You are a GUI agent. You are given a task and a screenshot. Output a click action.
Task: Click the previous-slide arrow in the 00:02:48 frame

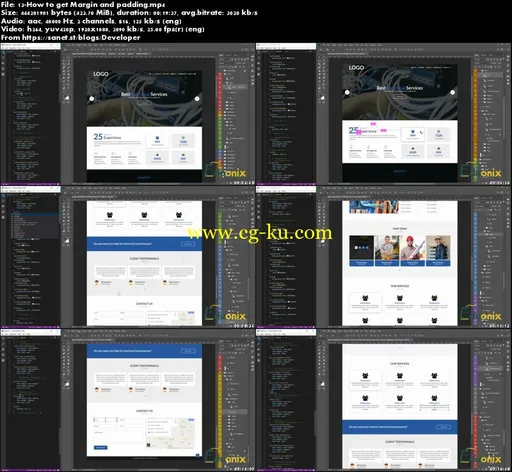pos(92,99)
